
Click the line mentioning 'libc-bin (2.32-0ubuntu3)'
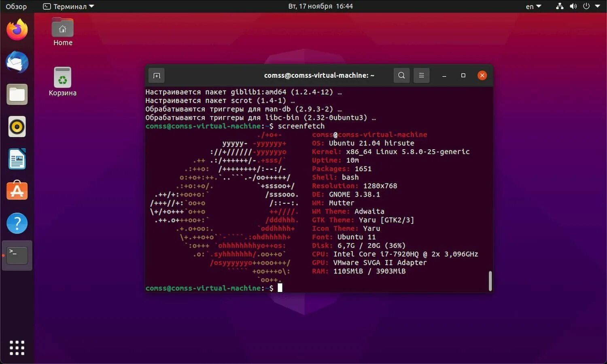261,118
